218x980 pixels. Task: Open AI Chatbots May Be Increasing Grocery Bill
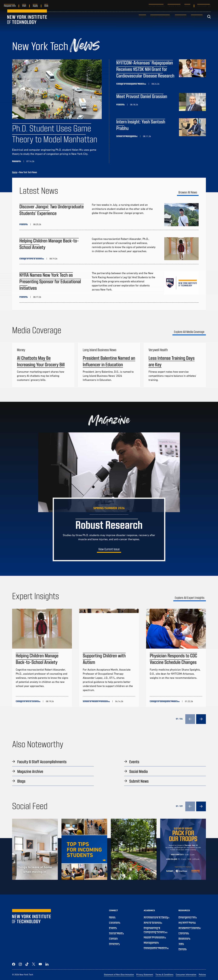41,361
